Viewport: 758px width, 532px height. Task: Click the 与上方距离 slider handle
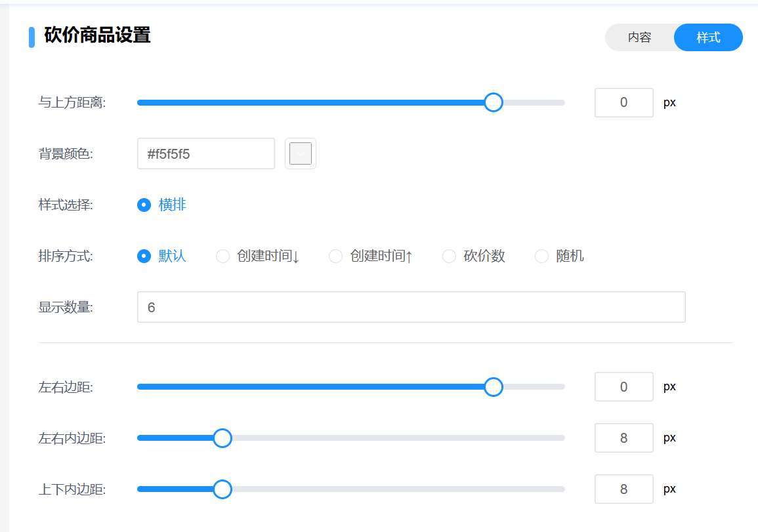[493, 102]
